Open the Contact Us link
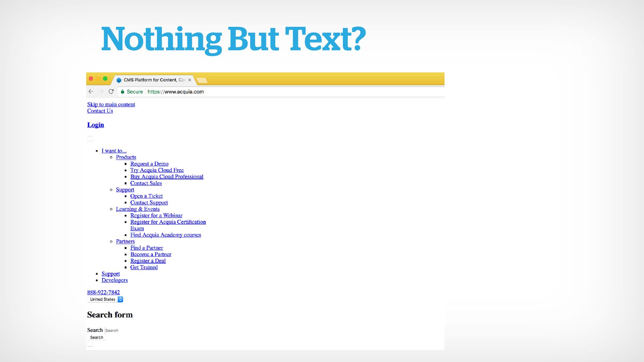 pyautogui.click(x=100, y=111)
